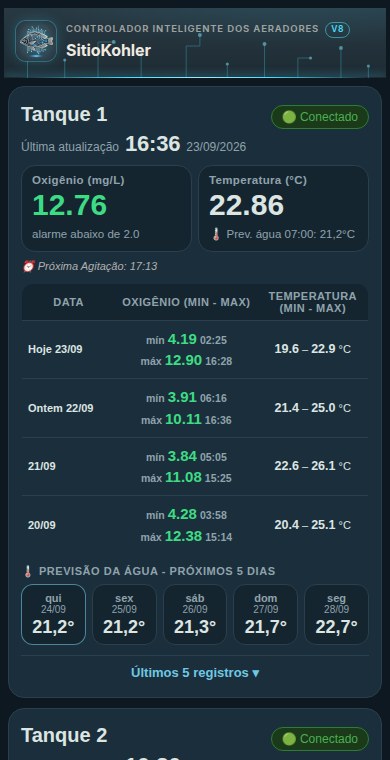The width and height of the screenshot is (390, 760).
Task: Click the minimum oxygen value 3.91
Action: [182, 397]
